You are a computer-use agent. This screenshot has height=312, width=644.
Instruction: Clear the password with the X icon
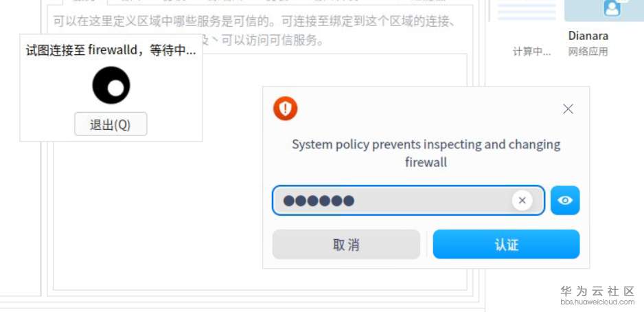click(x=522, y=201)
